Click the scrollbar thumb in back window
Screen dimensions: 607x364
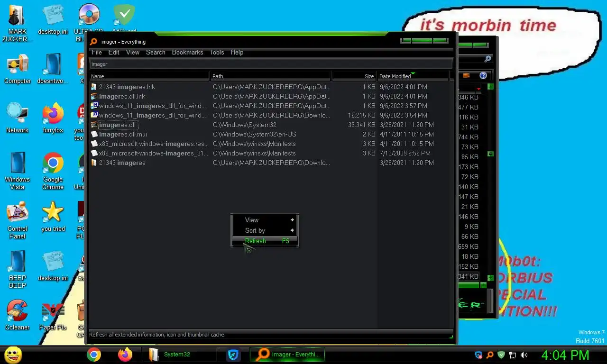[490, 154]
